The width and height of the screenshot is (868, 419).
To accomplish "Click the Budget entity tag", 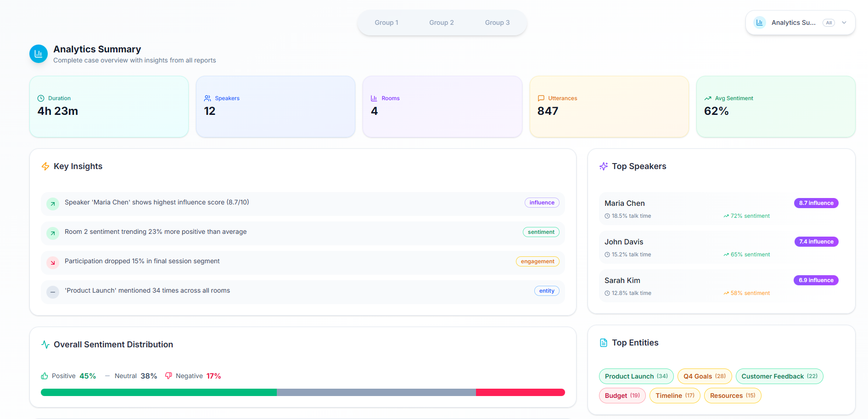I will coord(622,396).
